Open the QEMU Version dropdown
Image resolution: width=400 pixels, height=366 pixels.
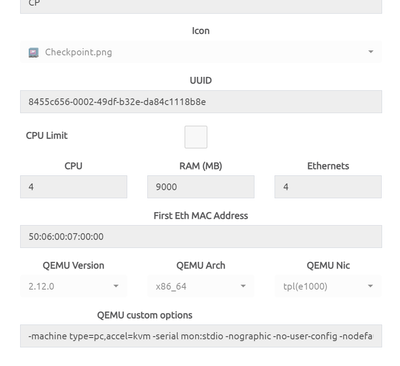point(74,286)
